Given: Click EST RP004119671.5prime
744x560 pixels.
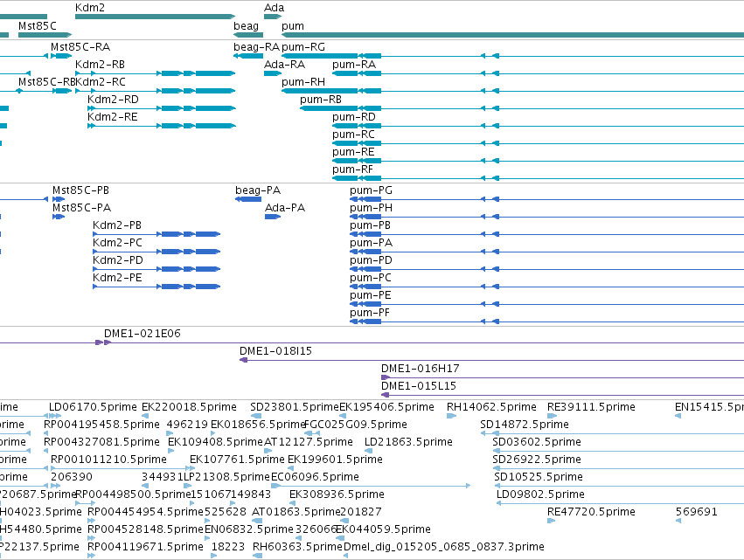Looking at the screenshot, I should pos(145,548).
